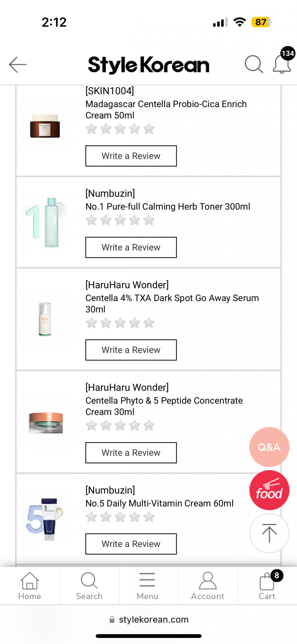Write a Review for Multi-Vitamin Cream

pos(131,544)
